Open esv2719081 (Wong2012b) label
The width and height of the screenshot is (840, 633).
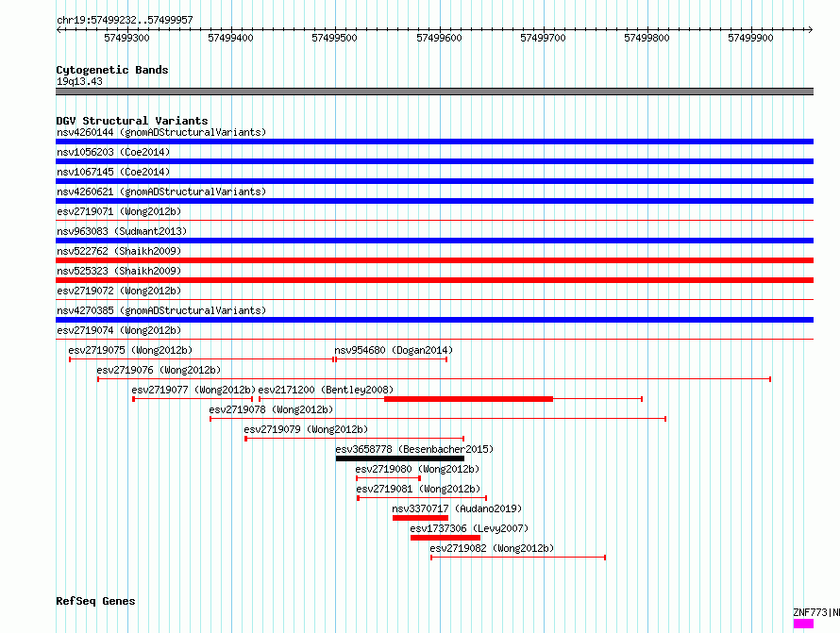click(x=418, y=489)
